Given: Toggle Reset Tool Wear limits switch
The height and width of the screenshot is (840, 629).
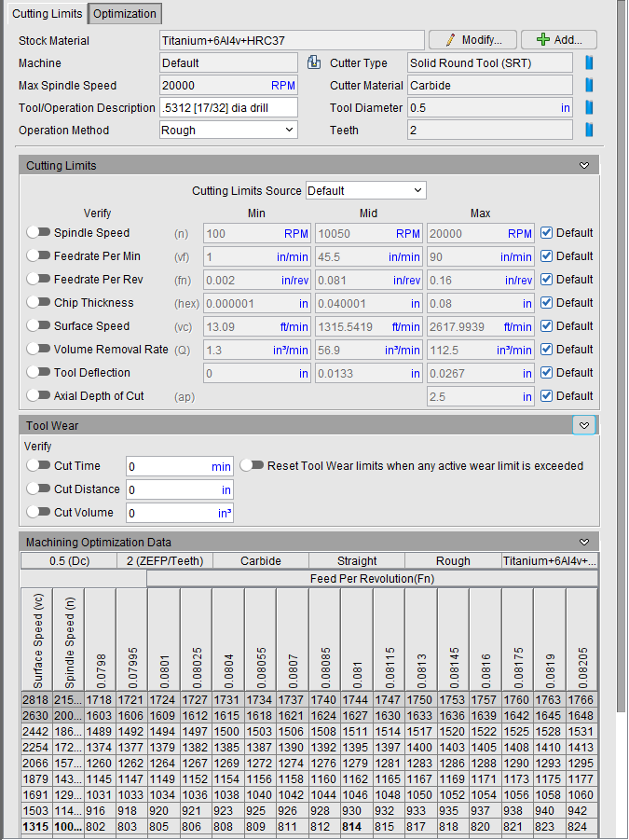Looking at the screenshot, I should (252, 465).
